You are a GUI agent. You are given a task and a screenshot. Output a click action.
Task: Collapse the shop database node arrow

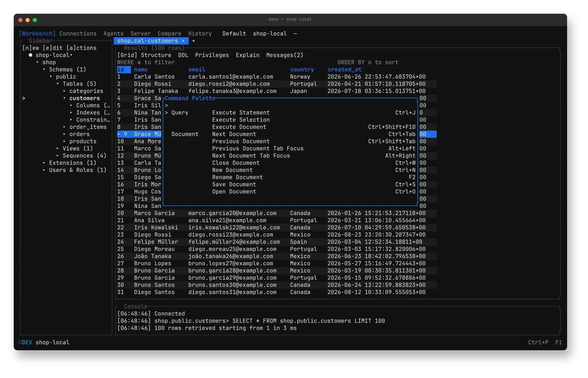pos(37,62)
